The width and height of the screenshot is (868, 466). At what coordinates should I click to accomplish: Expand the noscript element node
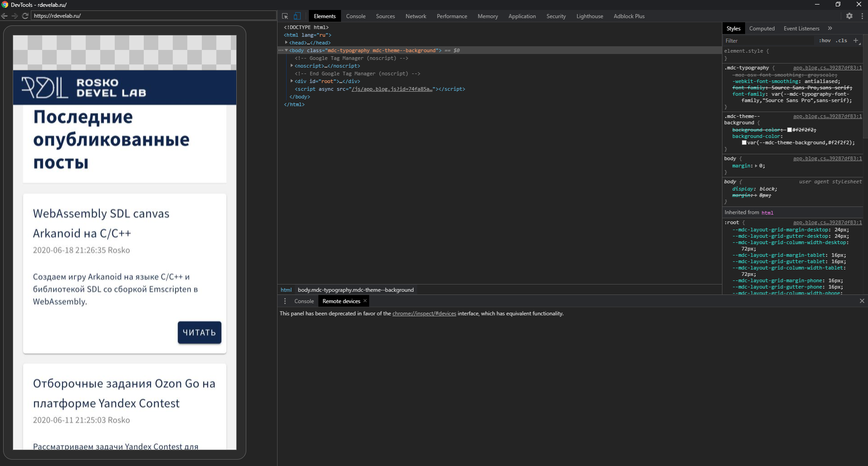(x=292, y=66)
